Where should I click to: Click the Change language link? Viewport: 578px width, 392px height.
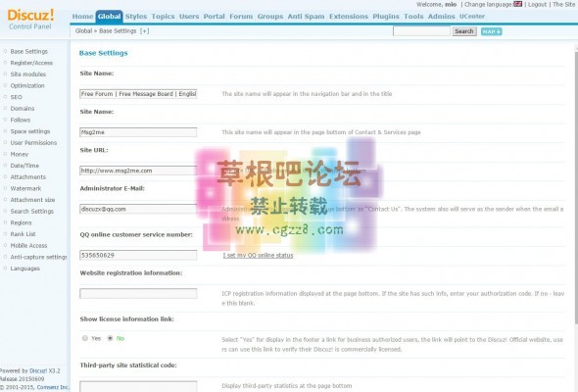(489, 5)
